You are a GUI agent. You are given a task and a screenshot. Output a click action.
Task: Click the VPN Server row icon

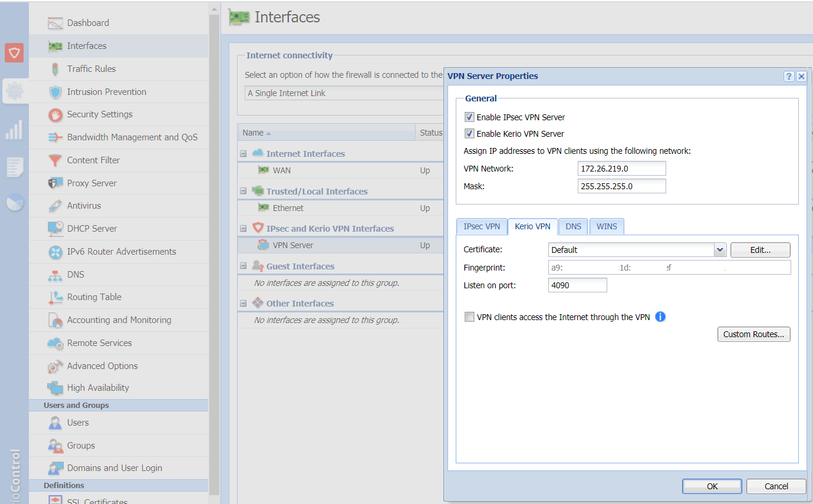coord(264,245)
